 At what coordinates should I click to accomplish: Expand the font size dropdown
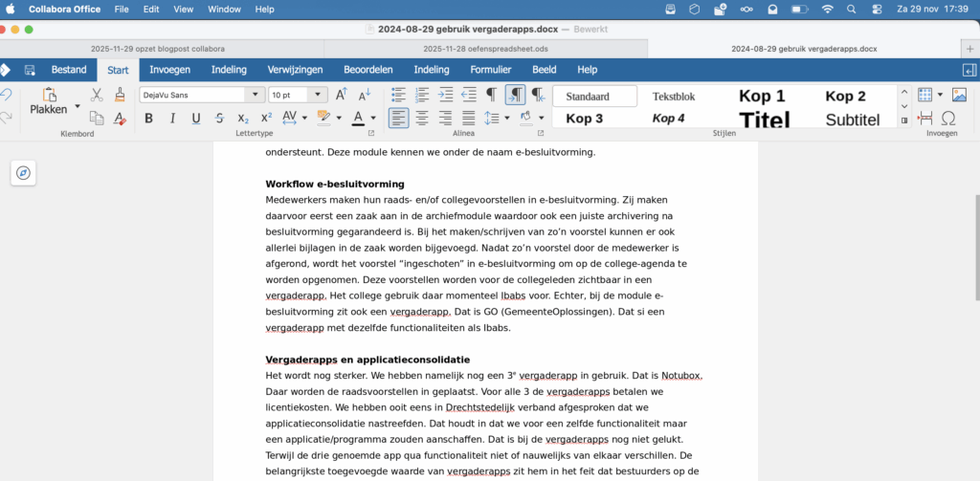[x=319, y=95]
